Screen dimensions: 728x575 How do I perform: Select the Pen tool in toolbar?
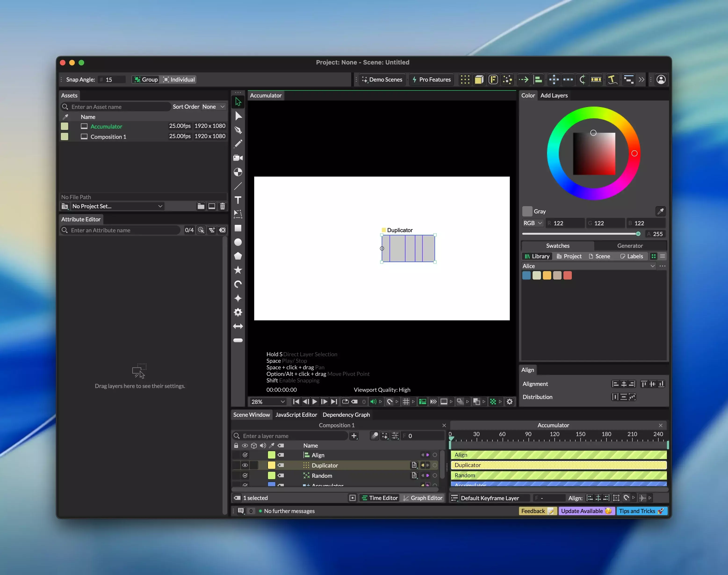coord(238,130)
